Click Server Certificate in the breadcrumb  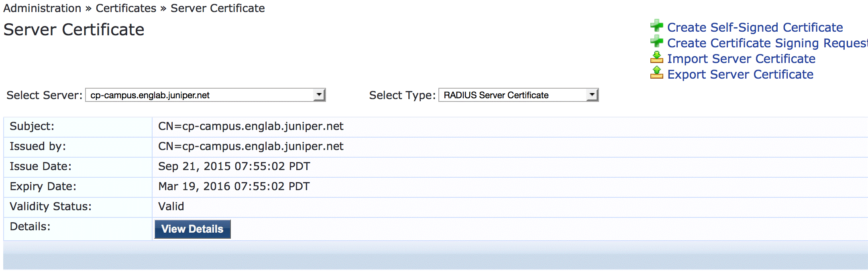218,8
